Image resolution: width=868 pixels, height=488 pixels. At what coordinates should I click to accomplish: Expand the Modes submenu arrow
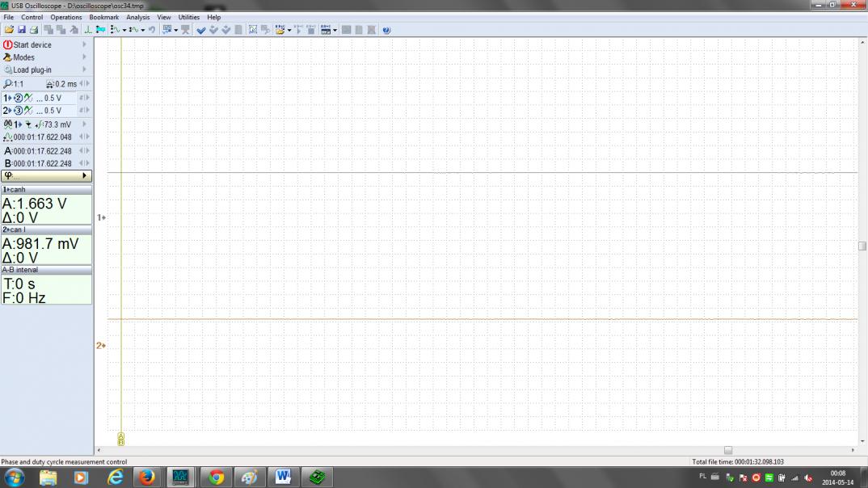point(85,57)
